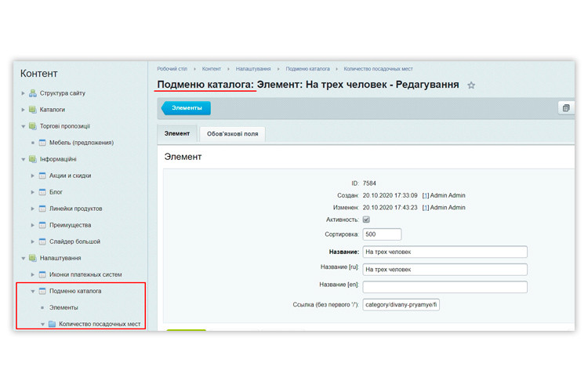The width and height of the screenshot is (588, 392).
Task: Click the Слайдер большой list icon
Action: pyautogui.click(x=42, y=241)
